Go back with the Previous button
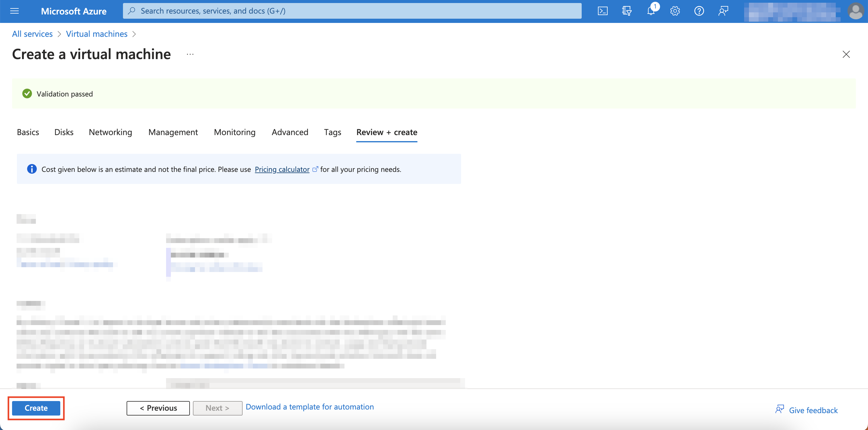 pyautogui.click(x=158, y=408)
